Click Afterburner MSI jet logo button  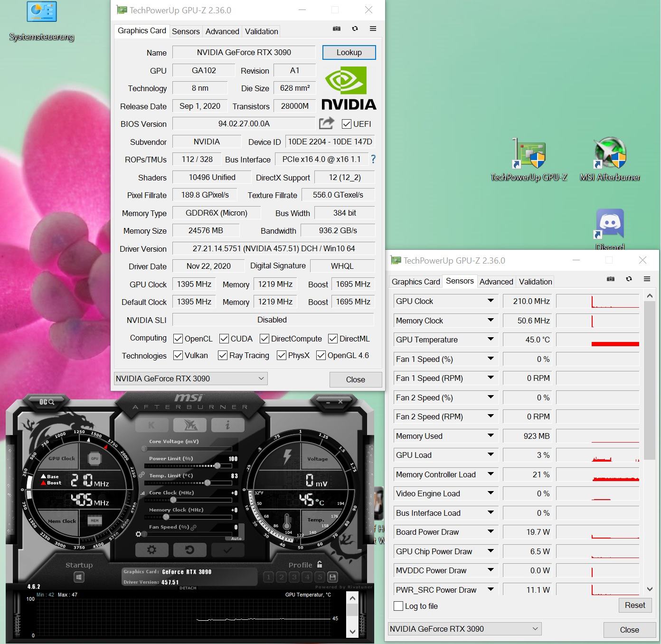click(x=189, y=425)
